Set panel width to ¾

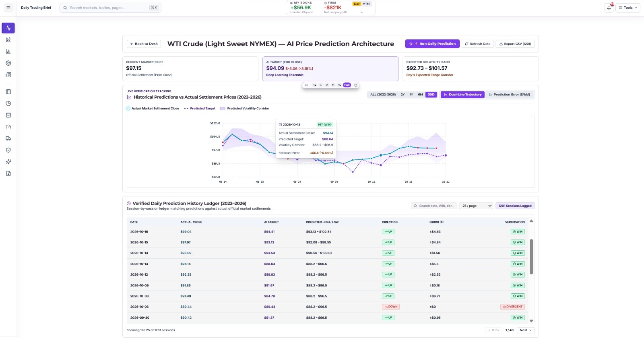[339, 85]
